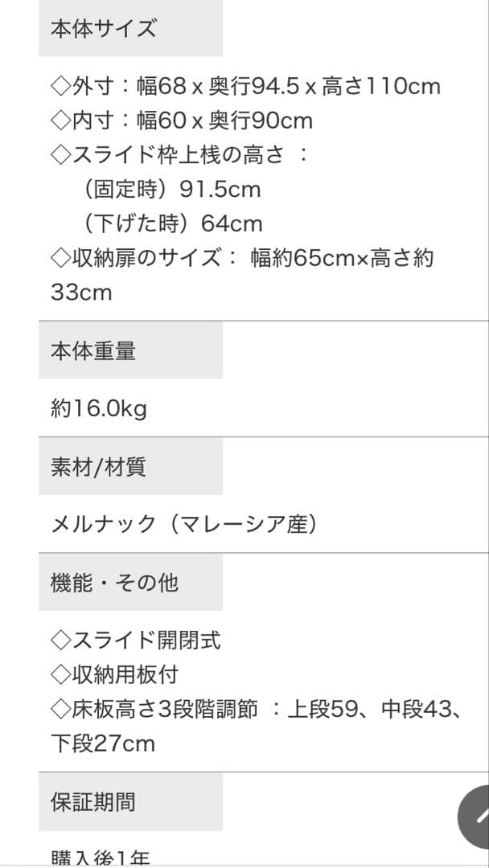Click the 内寸 inner dimensions line

pyautogui.click(x=181, y=121)
